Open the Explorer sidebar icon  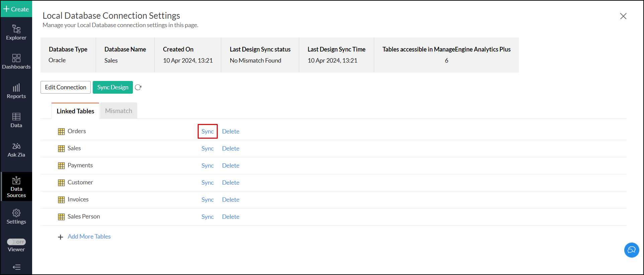[x=16, y=32]
